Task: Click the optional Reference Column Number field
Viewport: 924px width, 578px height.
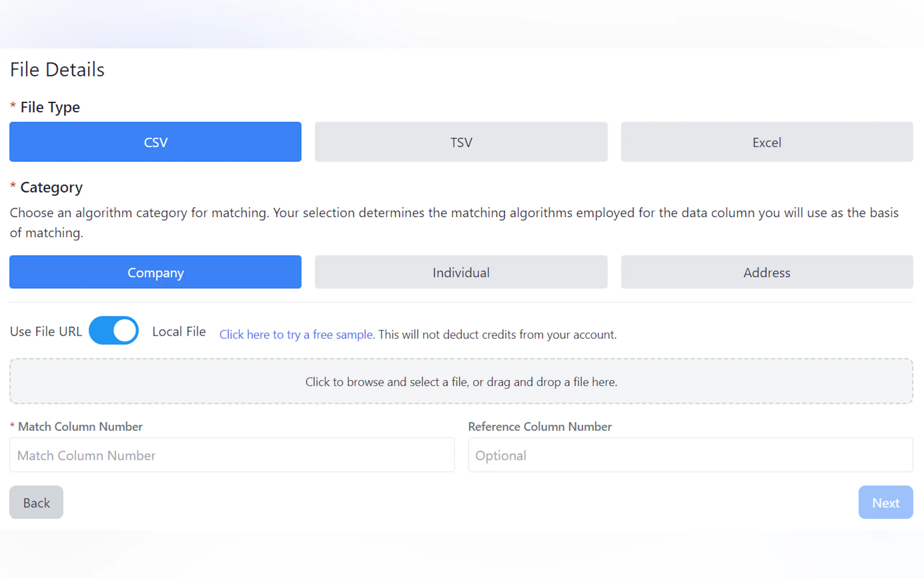Action: tap(690, 455)
